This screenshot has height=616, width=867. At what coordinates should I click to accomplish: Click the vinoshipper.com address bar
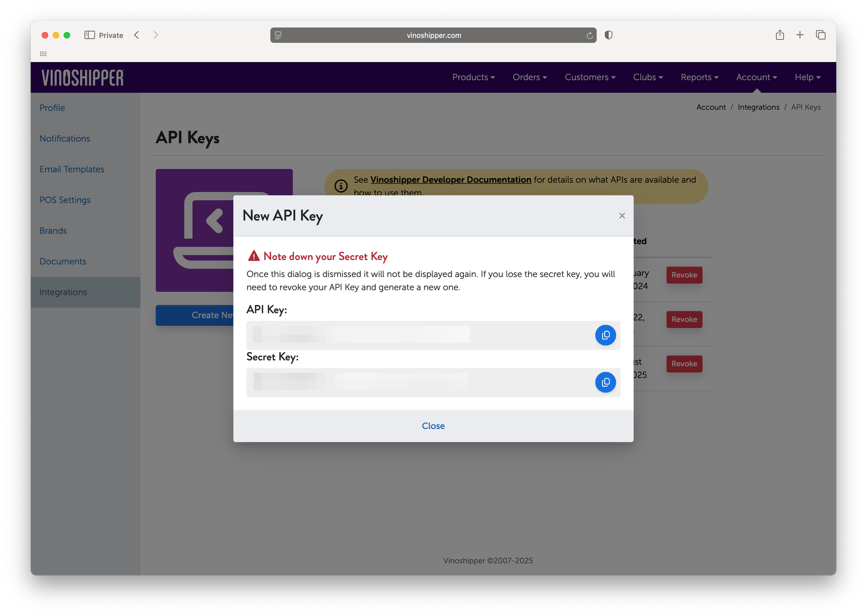tap(433, 35)
